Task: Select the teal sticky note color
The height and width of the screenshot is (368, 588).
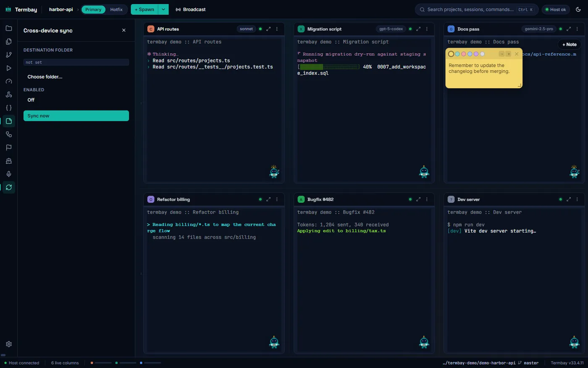Action: pos(457,54)
